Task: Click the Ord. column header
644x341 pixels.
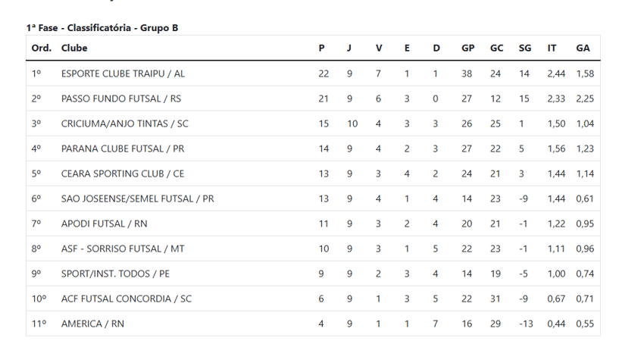Action: 42,48
